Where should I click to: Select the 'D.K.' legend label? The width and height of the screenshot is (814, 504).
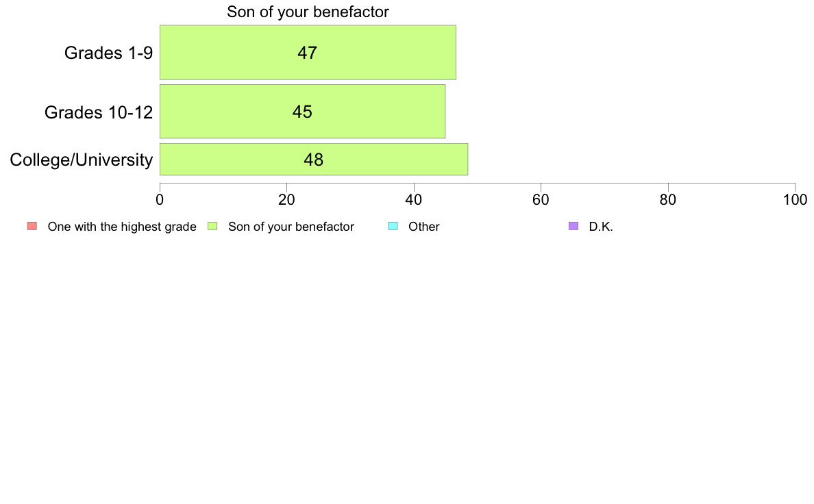pos(601,227)
